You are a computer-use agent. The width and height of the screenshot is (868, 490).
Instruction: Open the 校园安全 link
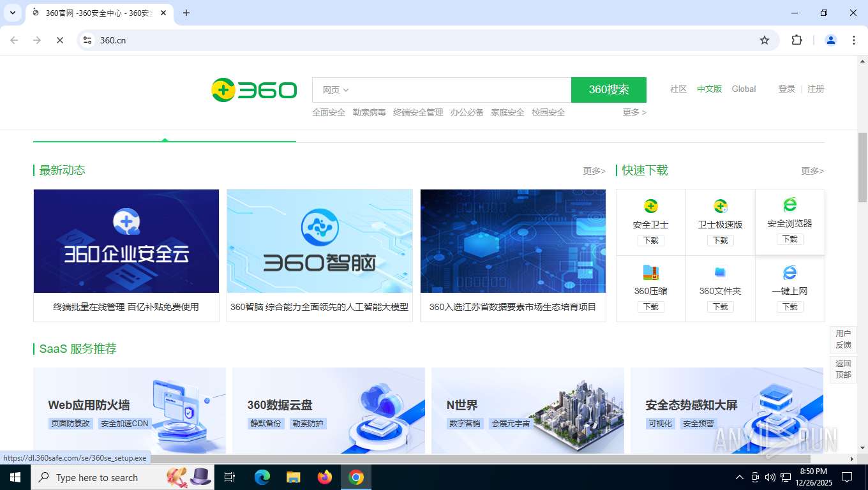click(x=548, y=112)
